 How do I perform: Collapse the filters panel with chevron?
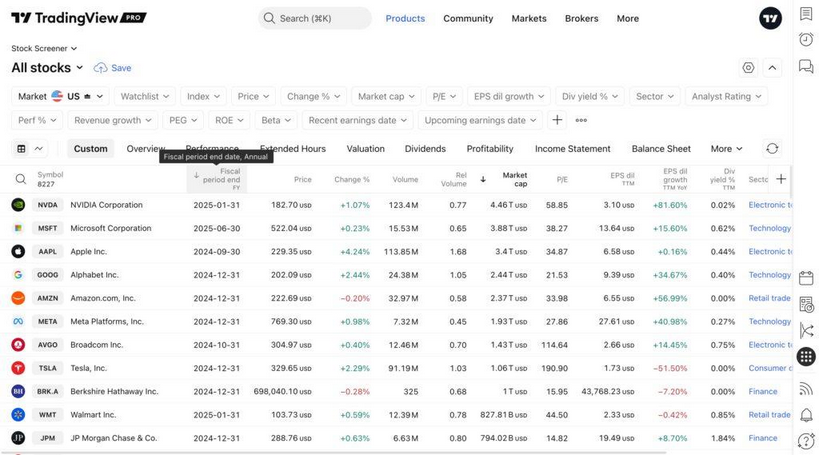pyautogui.click(x=772, y=68)
